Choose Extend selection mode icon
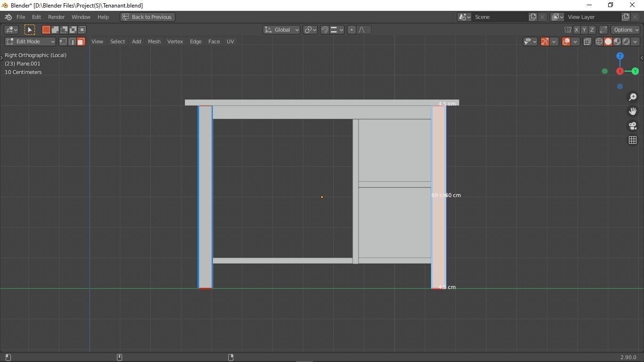The width and height of the screenshot is (644, 362). [55, 30]
